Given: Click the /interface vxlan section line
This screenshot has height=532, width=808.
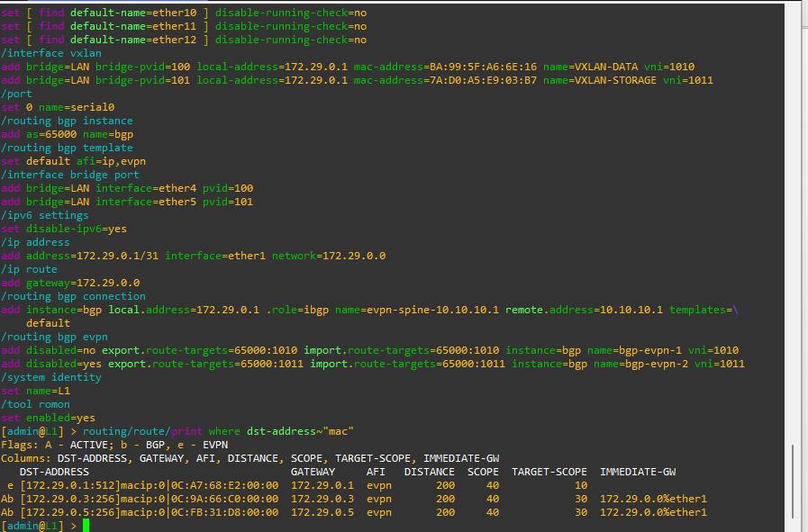Looking at the screenshot, I should [52, 52].
